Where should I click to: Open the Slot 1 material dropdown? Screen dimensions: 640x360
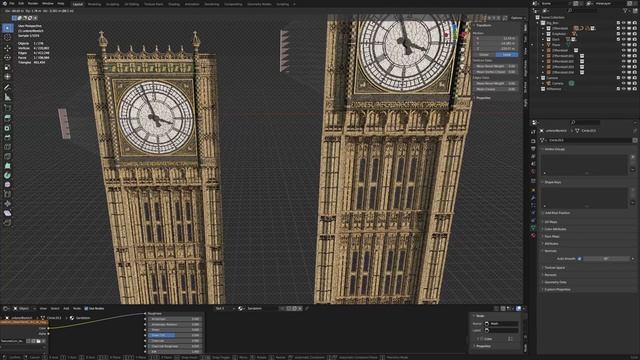(224, 309)
